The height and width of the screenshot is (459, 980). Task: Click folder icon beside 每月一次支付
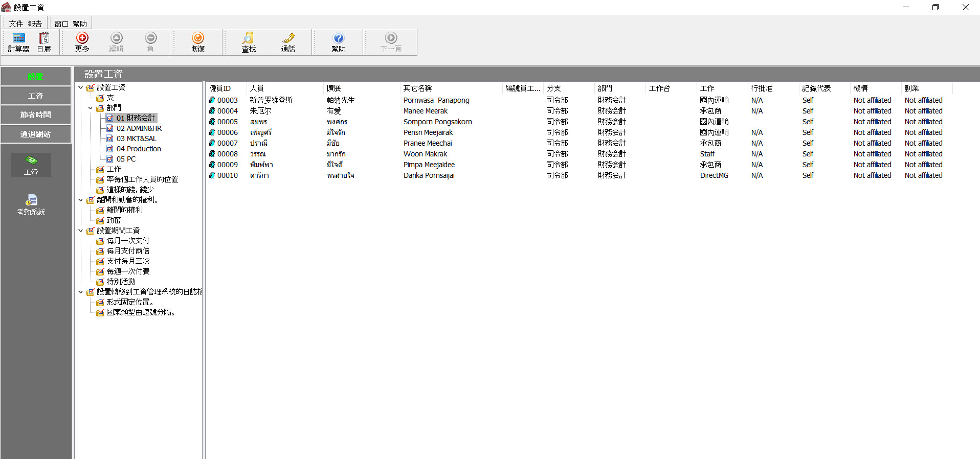(100, 241)
